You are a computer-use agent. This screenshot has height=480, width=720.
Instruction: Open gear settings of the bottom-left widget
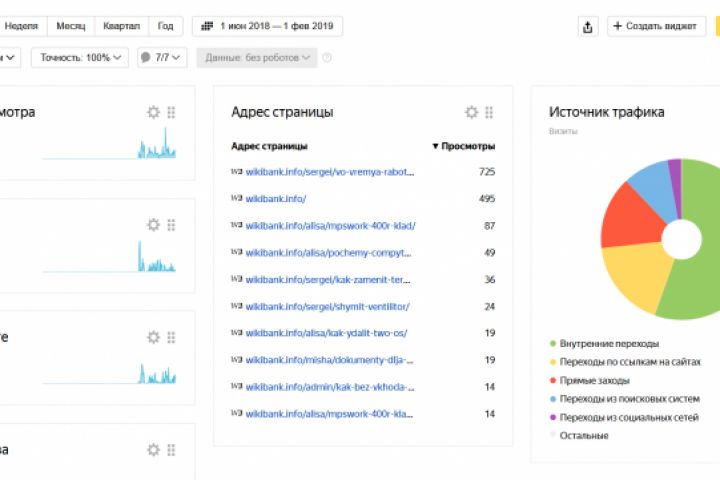coord(154,449)
